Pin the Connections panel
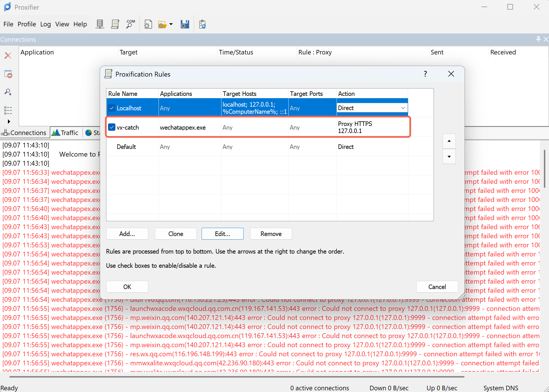549x392 pixels. (538, 39)
